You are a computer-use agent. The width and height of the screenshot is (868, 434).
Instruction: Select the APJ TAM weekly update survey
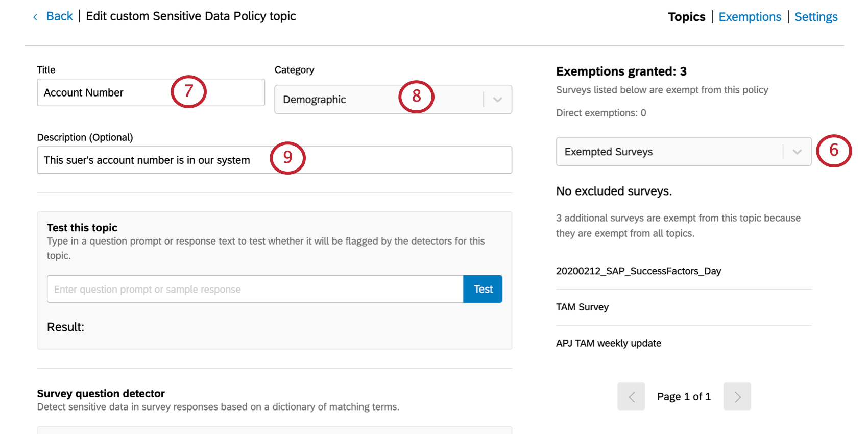pos(608,343)
